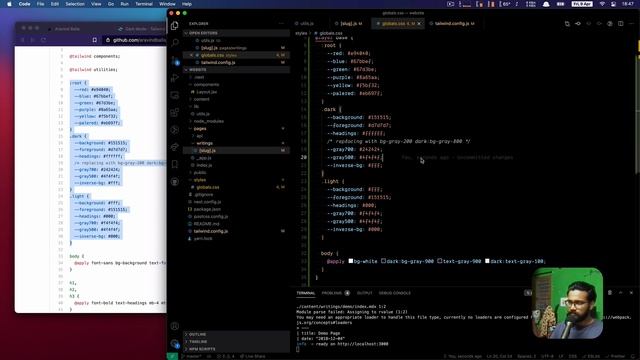Click the Split Editor Right icon
This screenshot has width=640, height=360.
point(620,24)
